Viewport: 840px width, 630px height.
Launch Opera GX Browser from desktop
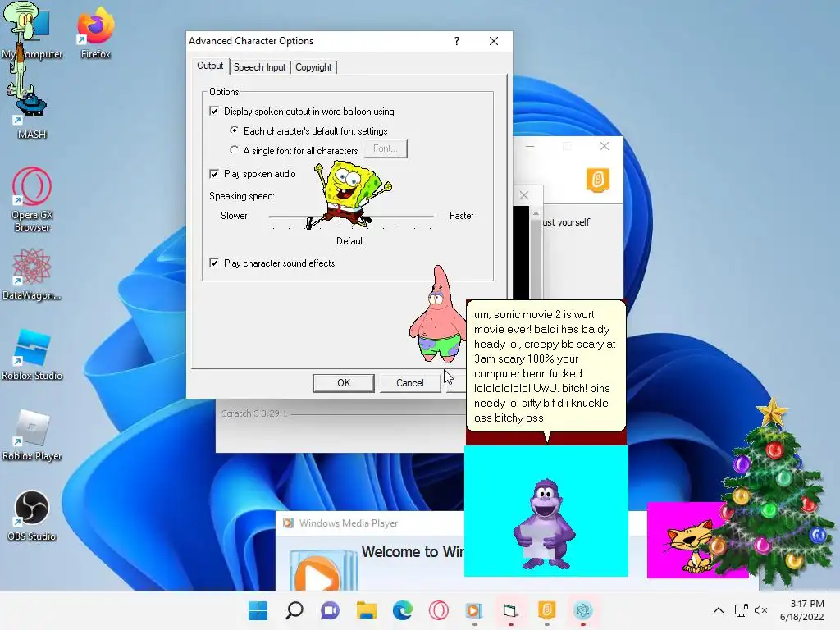tap(32, 199)
